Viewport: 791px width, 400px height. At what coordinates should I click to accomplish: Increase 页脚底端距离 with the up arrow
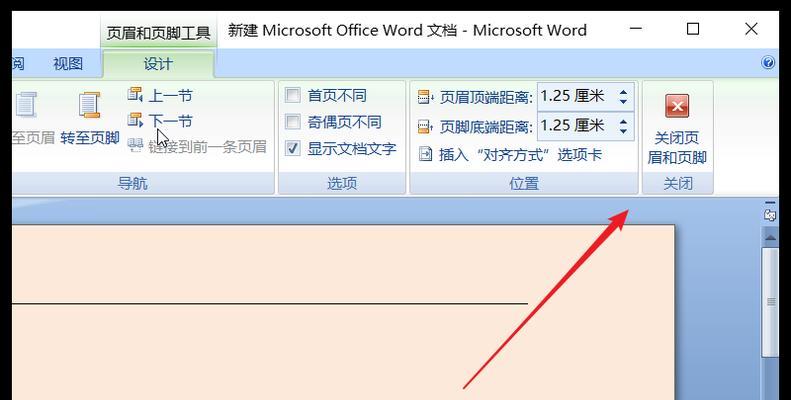click(624, 121)
